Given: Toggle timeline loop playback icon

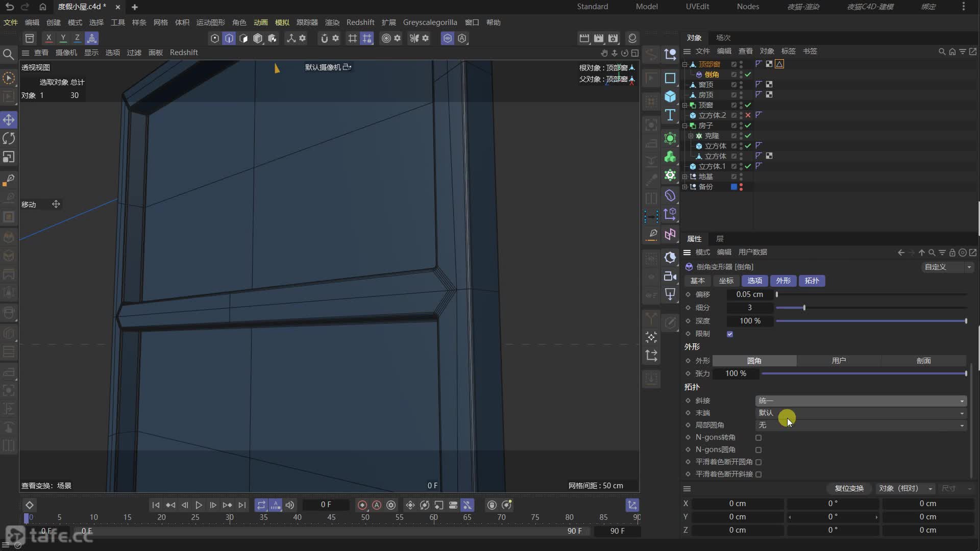Looking at the screenshot, I should [x=261, y=505].
